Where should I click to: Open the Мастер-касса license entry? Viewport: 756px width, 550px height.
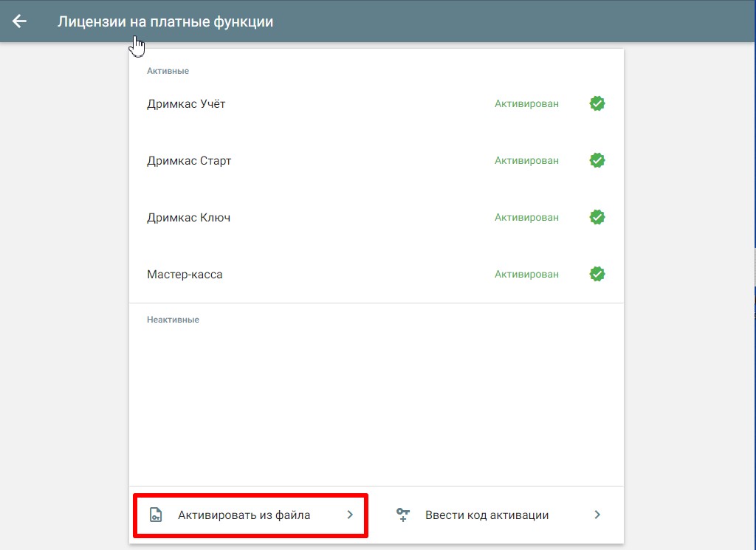point(185,275)
